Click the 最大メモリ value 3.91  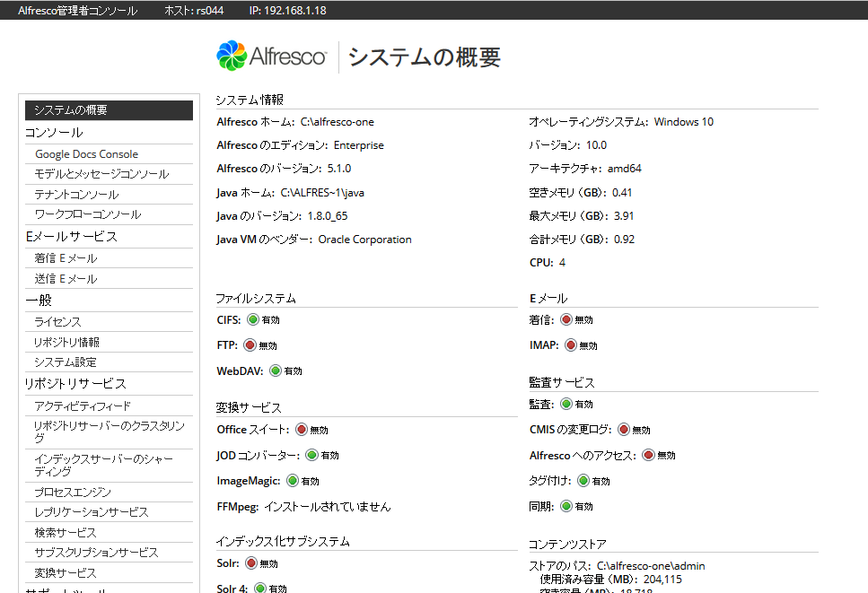624,216
